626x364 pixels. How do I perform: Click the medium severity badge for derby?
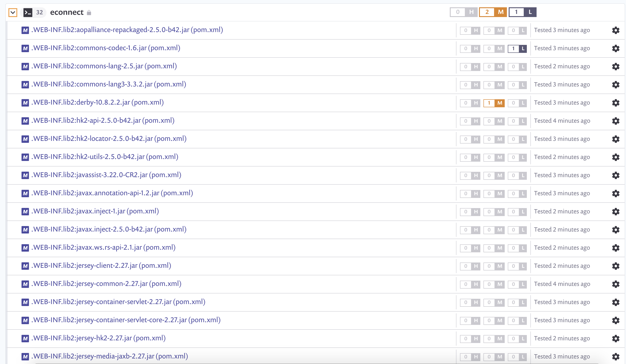point(494,103)
